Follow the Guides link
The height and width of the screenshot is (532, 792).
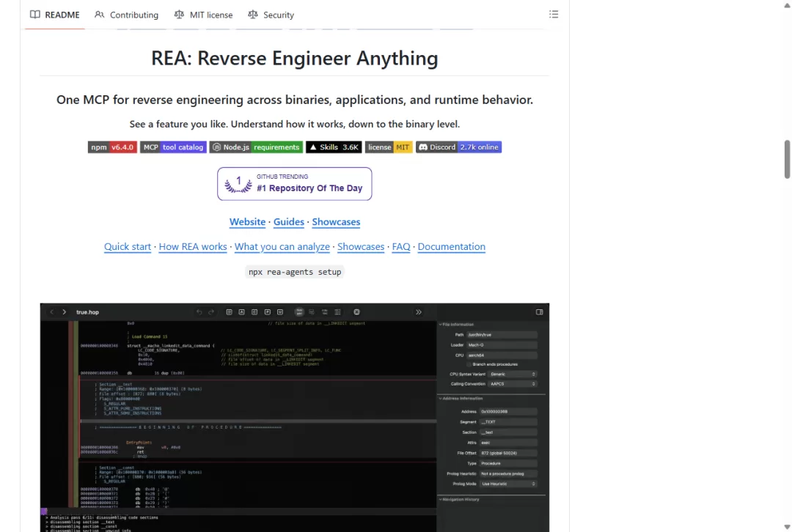point(289,221)
